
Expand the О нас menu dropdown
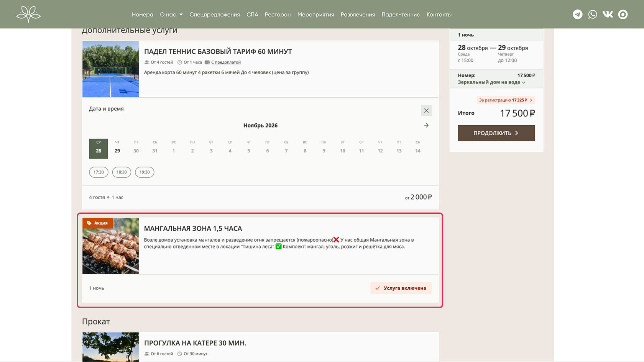click(171, 15)
